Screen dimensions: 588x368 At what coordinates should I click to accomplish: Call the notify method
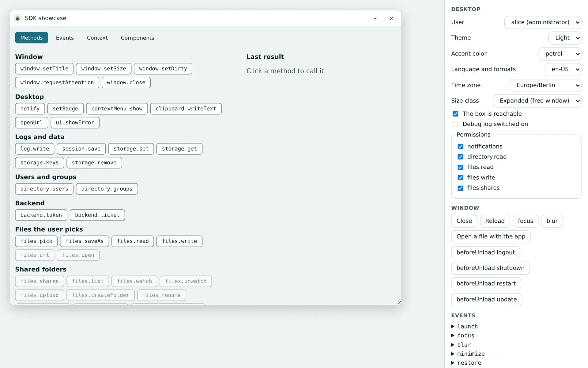[x=30, y=109]
